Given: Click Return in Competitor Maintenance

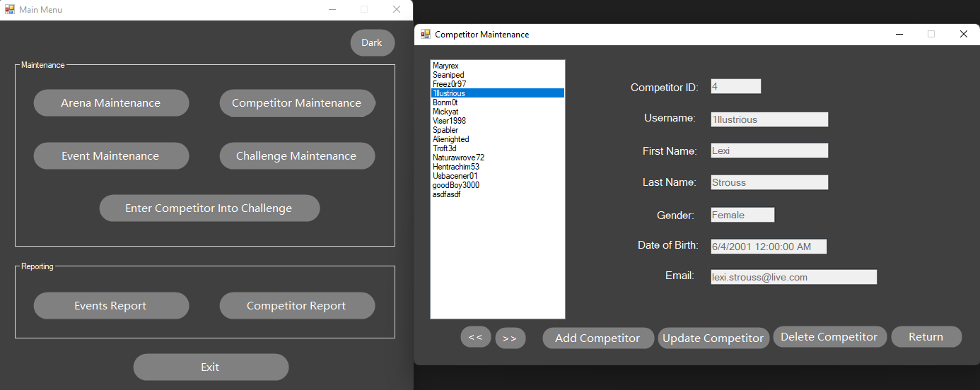Looking at the screenshot, I should point(926,336).
